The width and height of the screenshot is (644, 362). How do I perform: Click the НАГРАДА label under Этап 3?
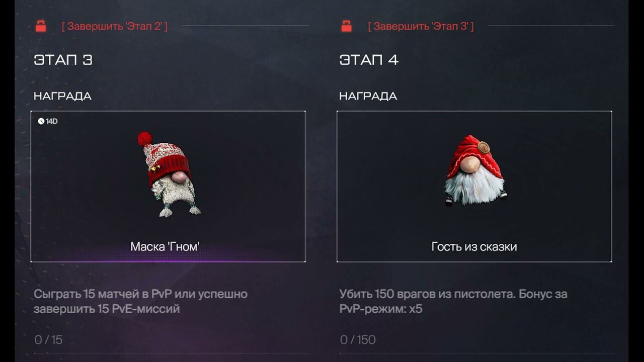pos(62,96)
